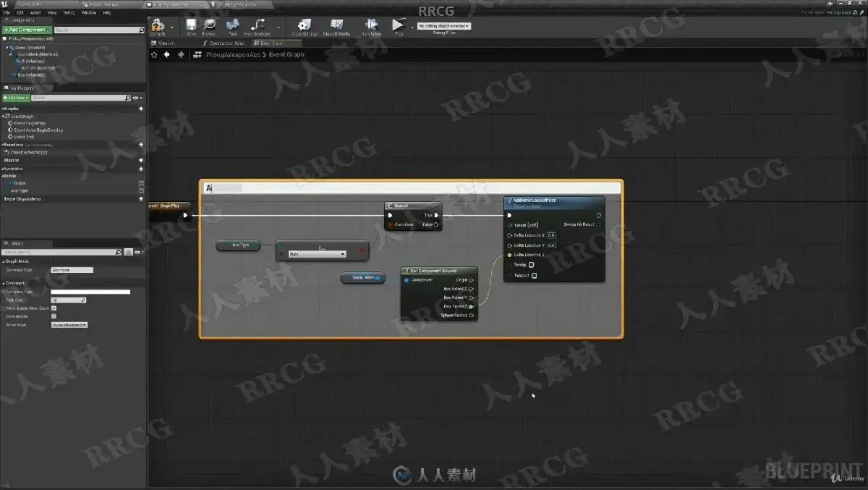Open the Asset menu
Viewport: 868px width, 490px height.
(35, 12)
